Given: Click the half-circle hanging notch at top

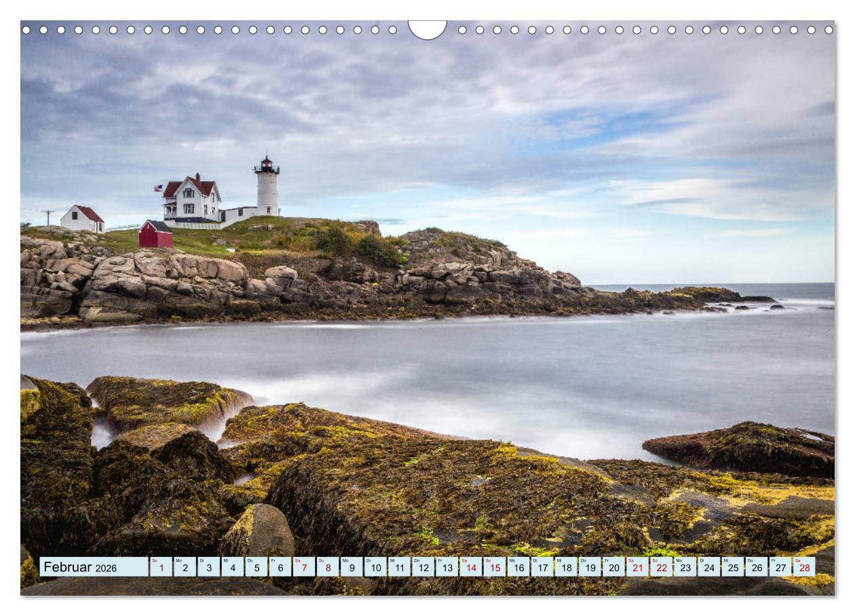Looking at the screenshot, I should tap(427, 28).
